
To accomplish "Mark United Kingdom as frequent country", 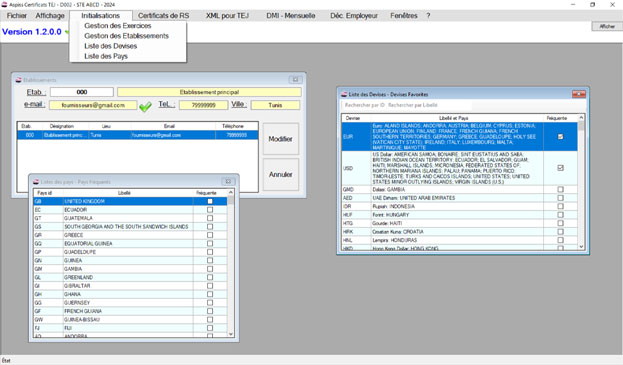I will pyautogui.click(x=210, y=201).
